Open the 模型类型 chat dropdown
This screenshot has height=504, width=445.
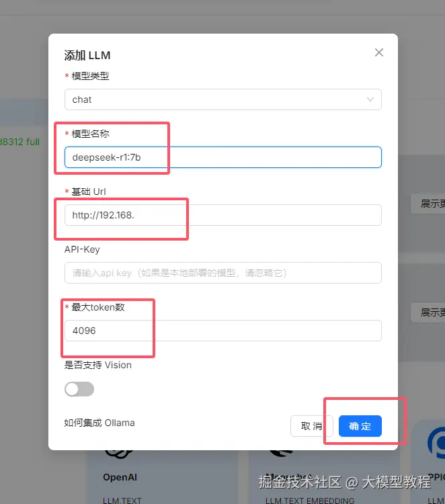point(222,99)
